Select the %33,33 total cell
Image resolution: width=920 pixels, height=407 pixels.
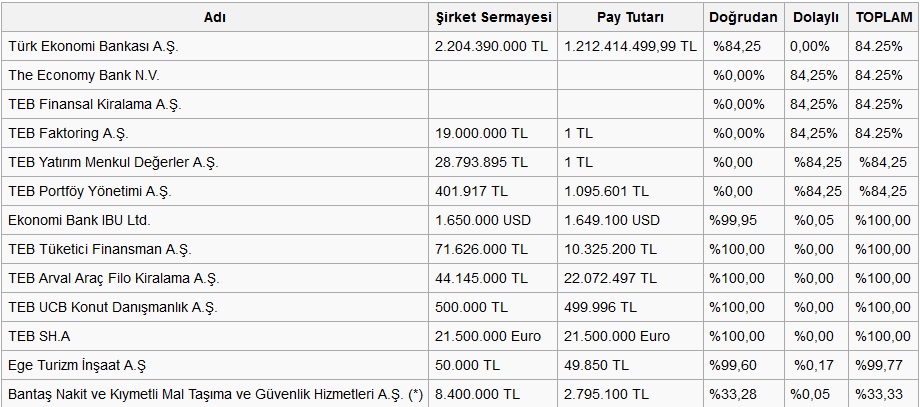point(883,394)
